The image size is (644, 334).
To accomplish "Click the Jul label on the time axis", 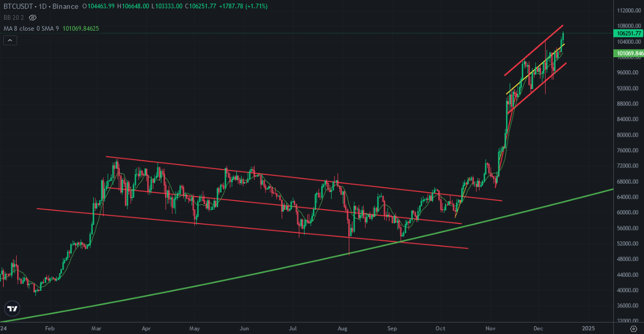I will pyautogui.click(x=293, y=329).
